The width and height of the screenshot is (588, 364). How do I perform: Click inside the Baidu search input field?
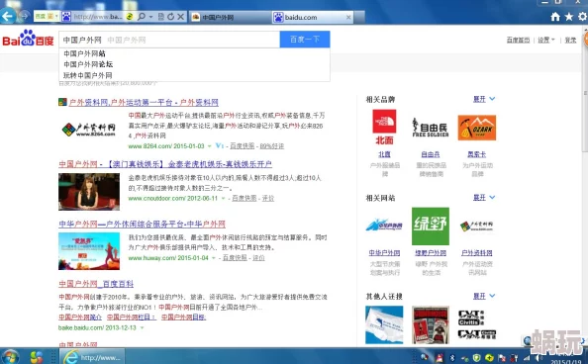coord(169,40)
